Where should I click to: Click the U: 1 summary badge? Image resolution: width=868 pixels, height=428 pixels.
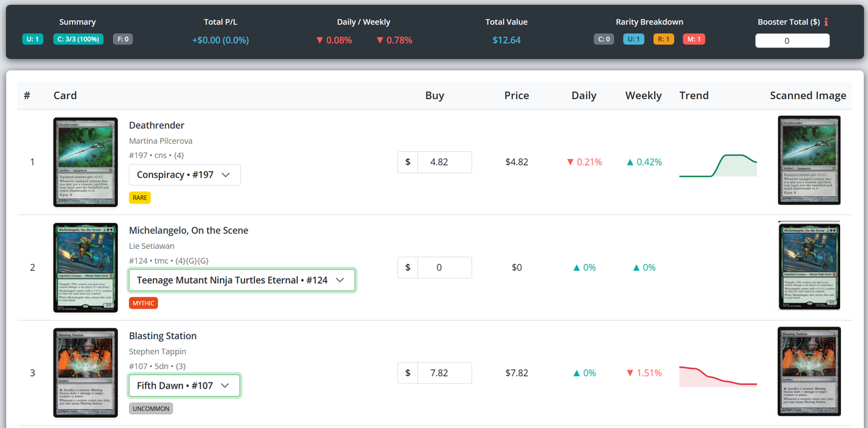(x=33, y=39)
